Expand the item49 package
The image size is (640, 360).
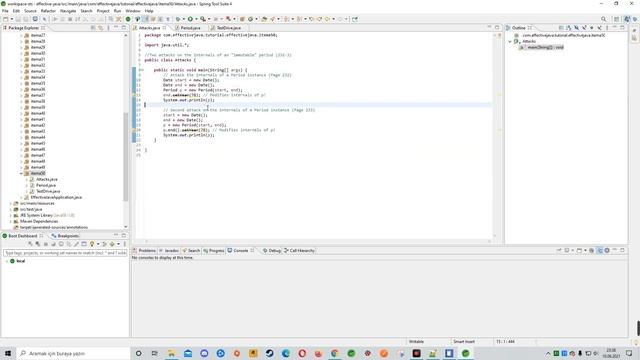pyautogui.click(x=21, y=167)
